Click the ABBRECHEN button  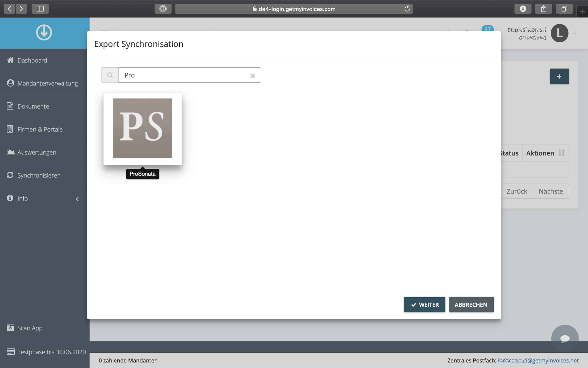tap(471, 305)
